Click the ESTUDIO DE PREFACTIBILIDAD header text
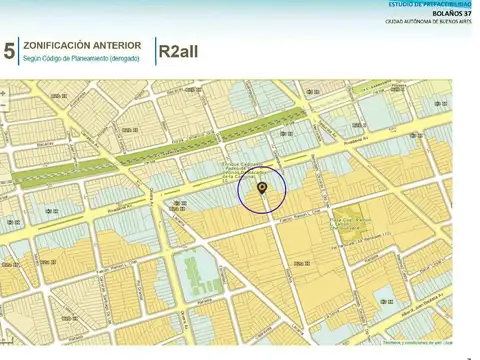The image size is (480, 360). pyautogui.click(x=430, y=4)
